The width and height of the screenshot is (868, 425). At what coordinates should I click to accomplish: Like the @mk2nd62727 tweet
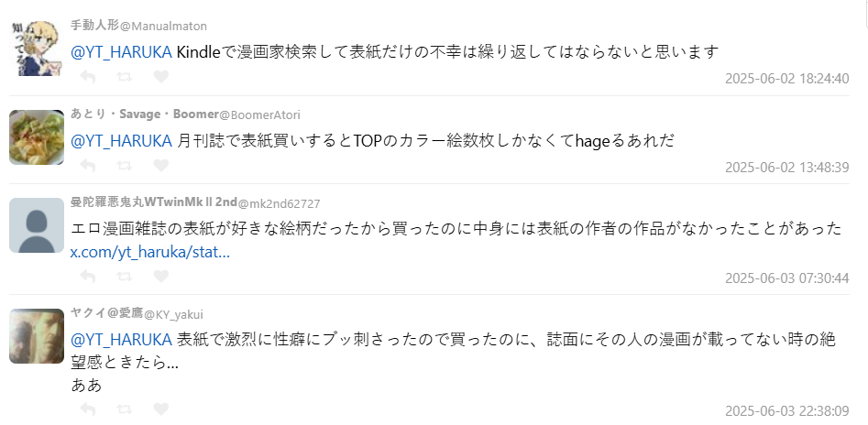161,276
